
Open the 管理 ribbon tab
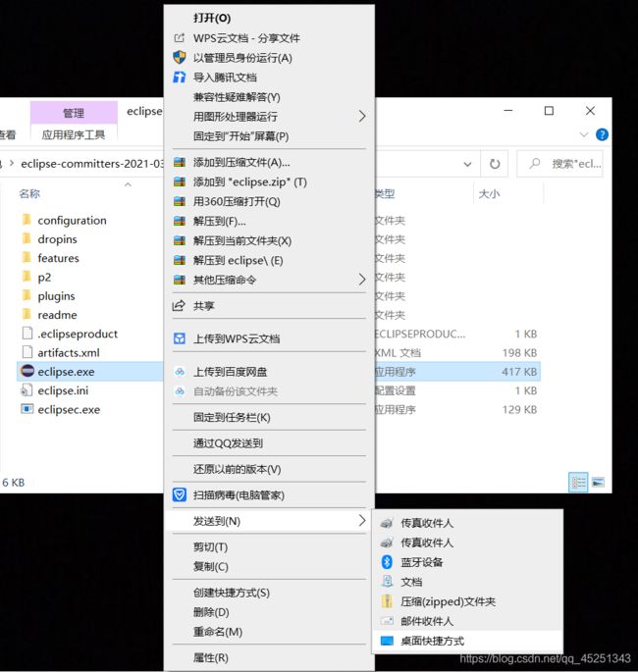[x=74, y=113]
